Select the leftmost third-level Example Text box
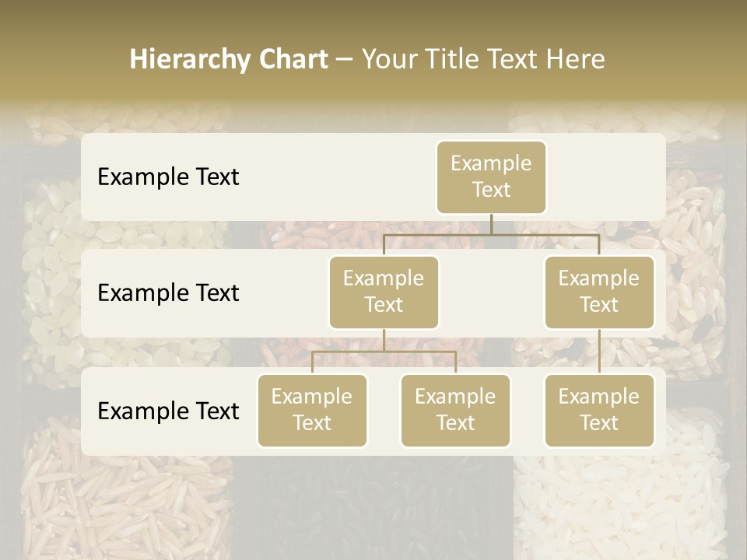Viewport: 747px width, 560px height. tap(312, 410)
